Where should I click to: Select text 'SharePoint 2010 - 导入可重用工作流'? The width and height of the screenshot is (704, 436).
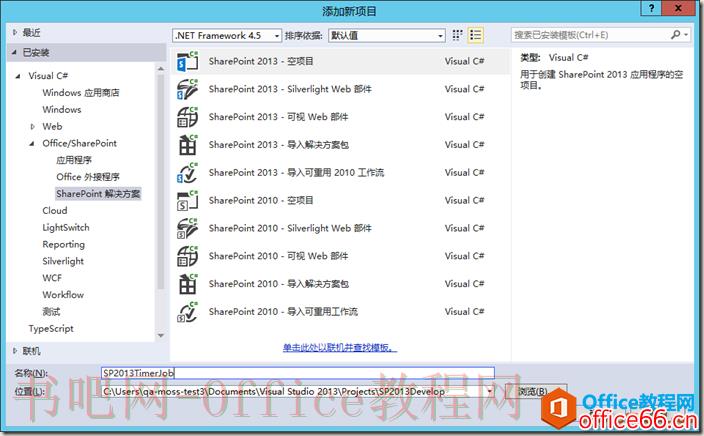(x=283, y=312)
